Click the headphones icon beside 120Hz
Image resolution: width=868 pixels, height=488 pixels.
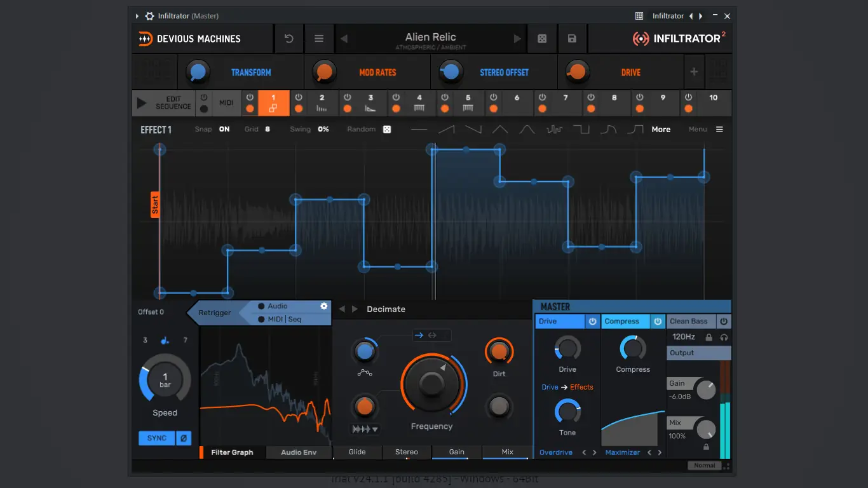tap(724, 337)
